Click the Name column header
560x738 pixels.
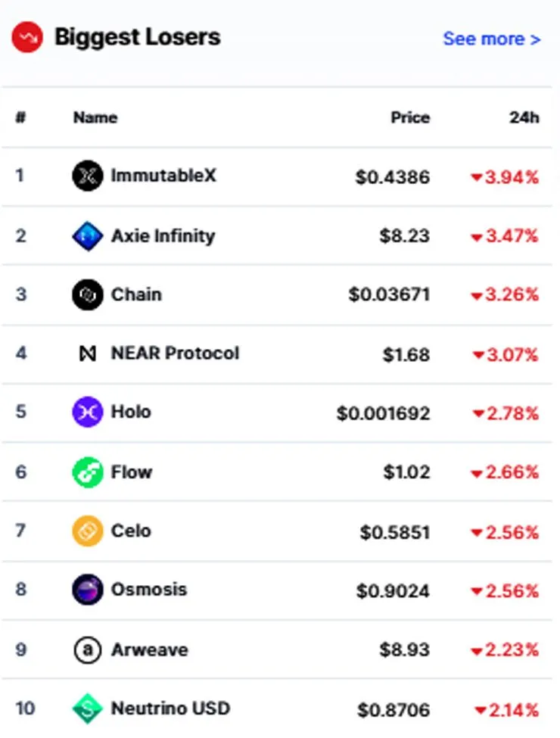tap(95, 117)
